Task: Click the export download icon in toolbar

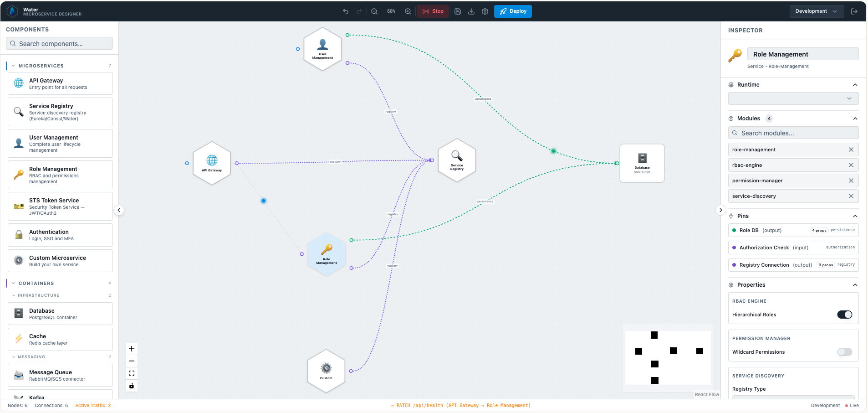Action: [x=471, y=11]
